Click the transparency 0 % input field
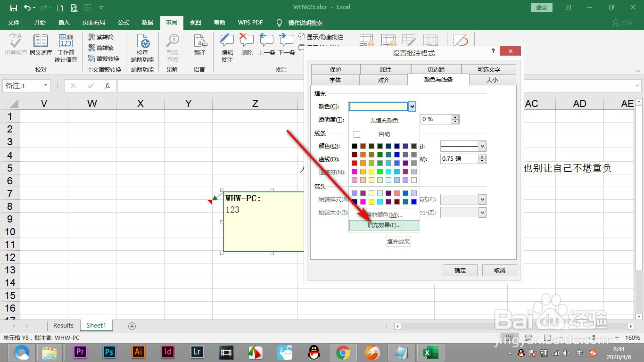The height and width of the screenshot is (362, 644). (436, 119)
